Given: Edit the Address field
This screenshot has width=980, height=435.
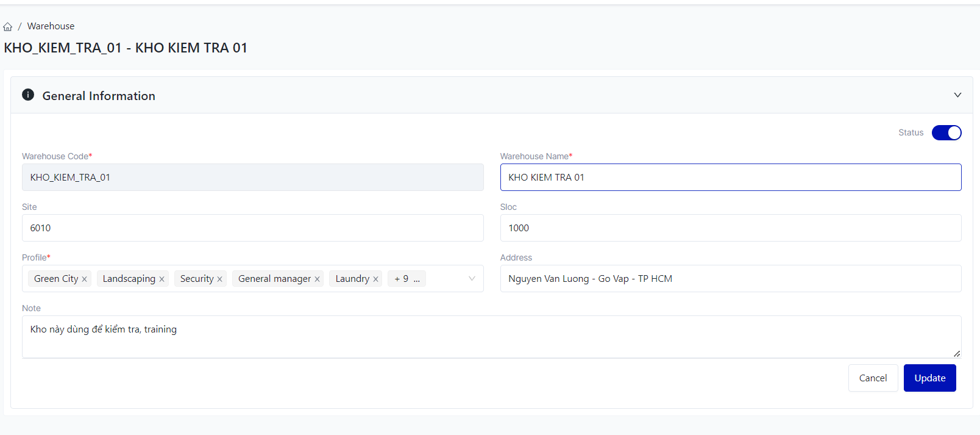Looking at the screenshot, I should [x=730, y=279].
